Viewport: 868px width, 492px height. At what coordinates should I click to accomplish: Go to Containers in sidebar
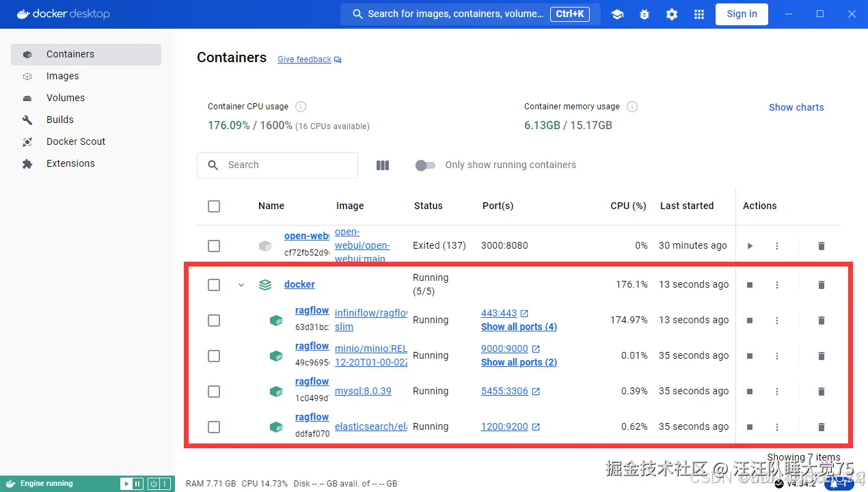click(x=86, y=55)
